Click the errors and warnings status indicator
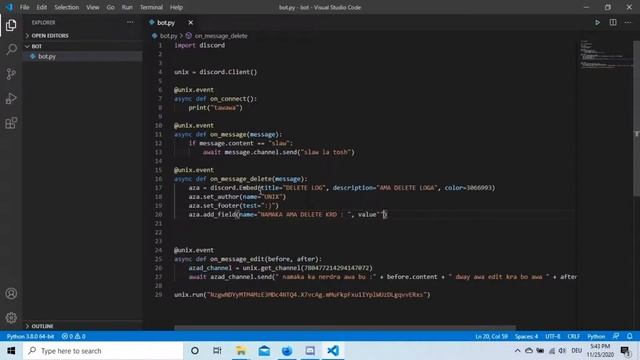Screen dimensions: 640x360 pos(73,336)
